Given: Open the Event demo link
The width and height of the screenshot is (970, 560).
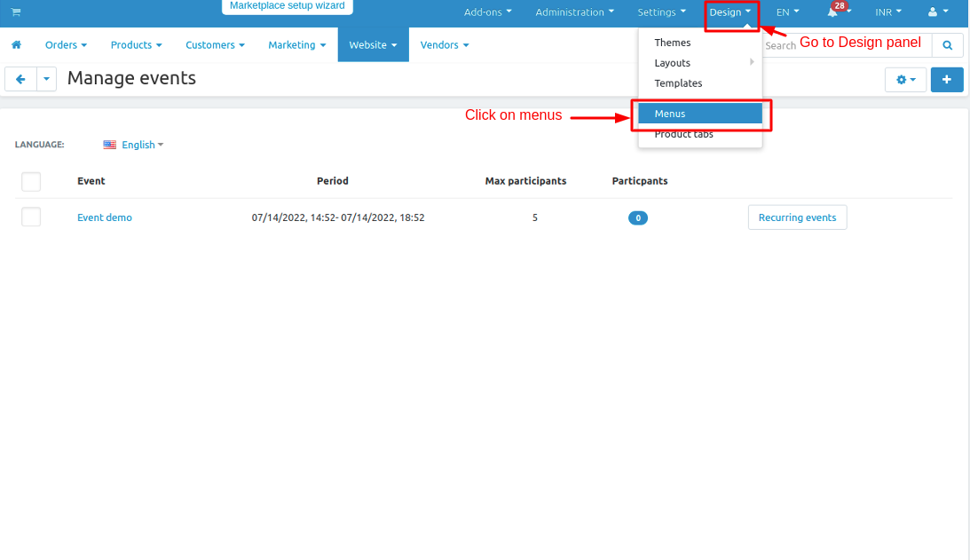Looking at the screenshot, I should 105,217.
